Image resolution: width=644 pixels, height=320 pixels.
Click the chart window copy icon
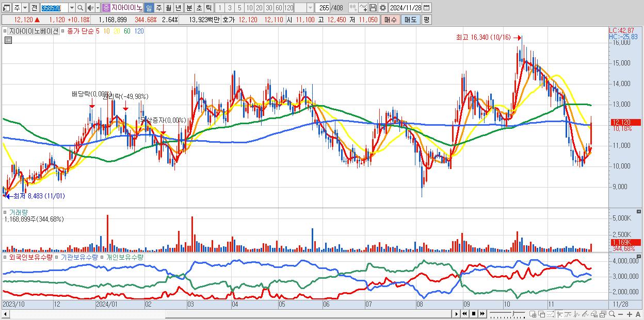coord(603,314)
